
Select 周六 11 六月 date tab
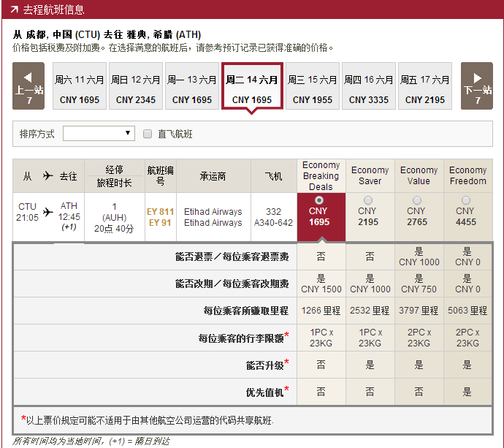click(x=80, y=86)
